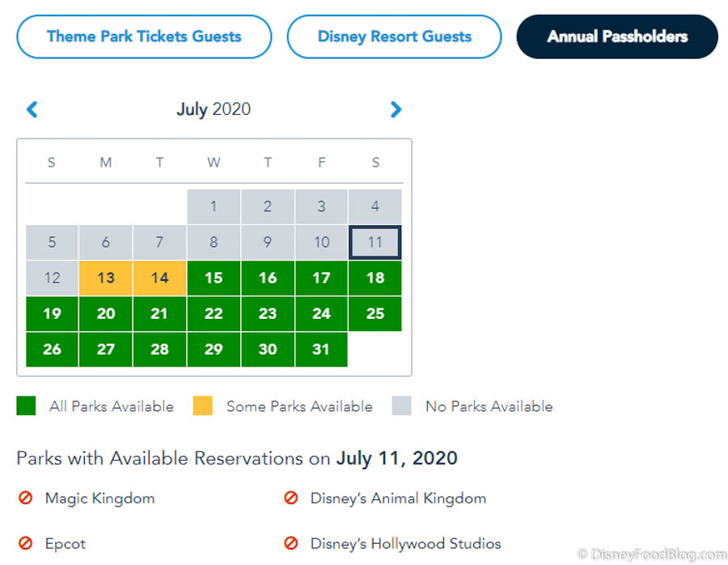Image resolution: width=728 pixels, height=565 pixels.
Task: Click unavailable icon beside Magic Kingdom
Action: click(26, 498)
